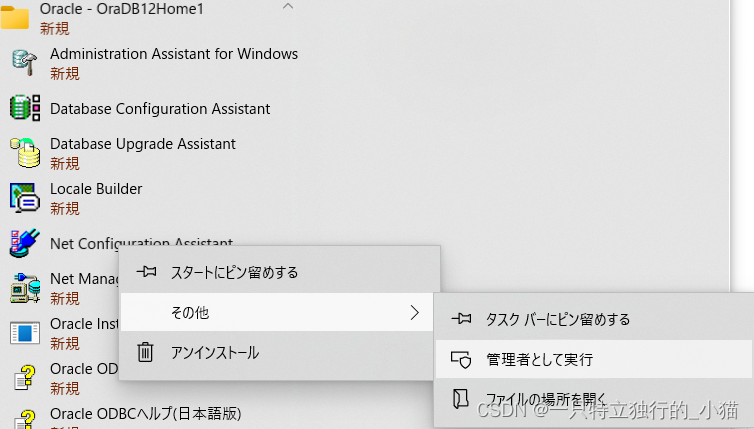Screen dimensions: 754x429
Task: Click the Database Configuration Assistant icon
Action: 25,108
